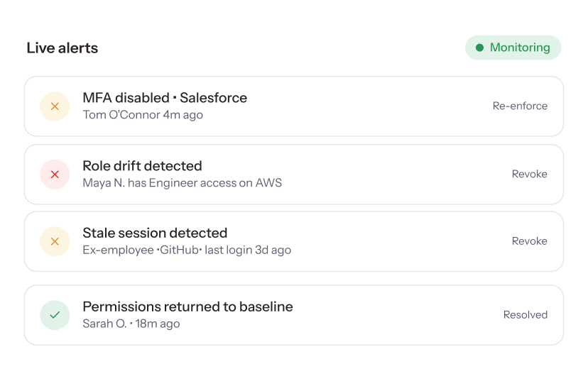Click the orange X icon for Stale session
This screenshot has width=588, height=381.
click(x=55, y=241)
